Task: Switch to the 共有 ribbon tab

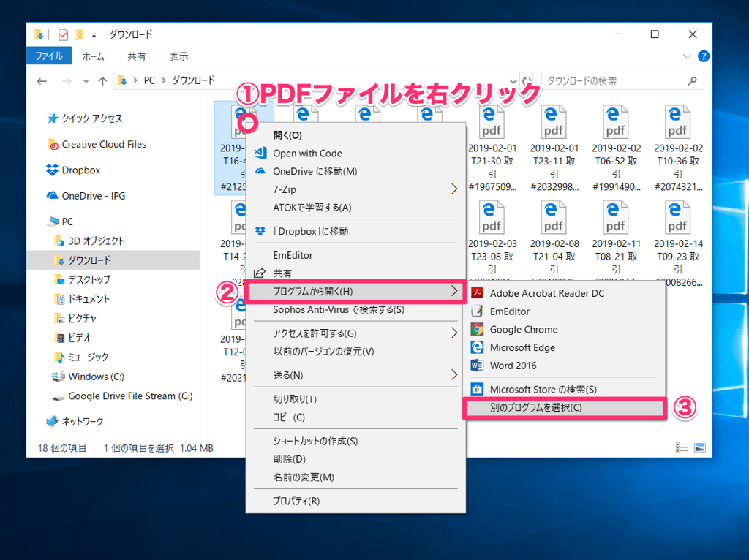Action: tap(137, 56)
